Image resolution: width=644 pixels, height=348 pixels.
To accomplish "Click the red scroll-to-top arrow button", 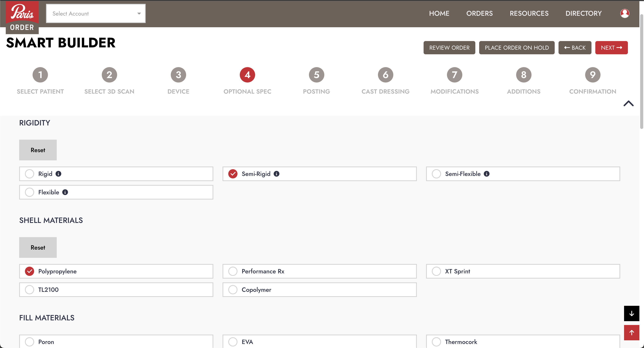I will (x=632, y=332).
